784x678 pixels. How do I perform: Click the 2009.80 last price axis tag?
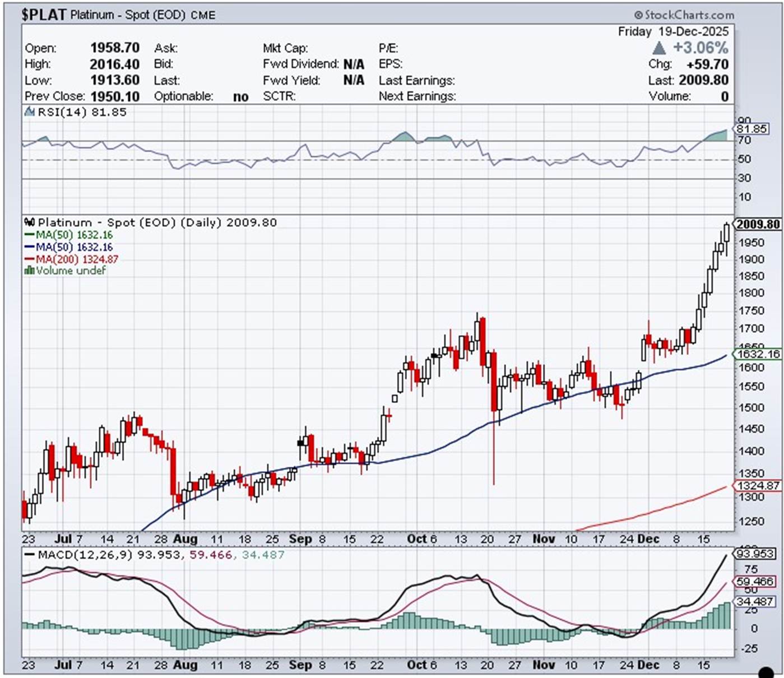point(757,224)
